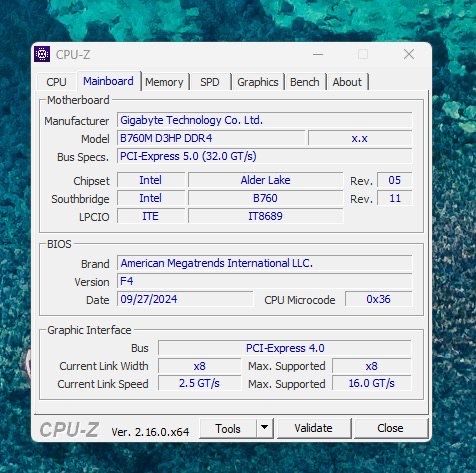Close CPU-Z with the title bar X

409,54
